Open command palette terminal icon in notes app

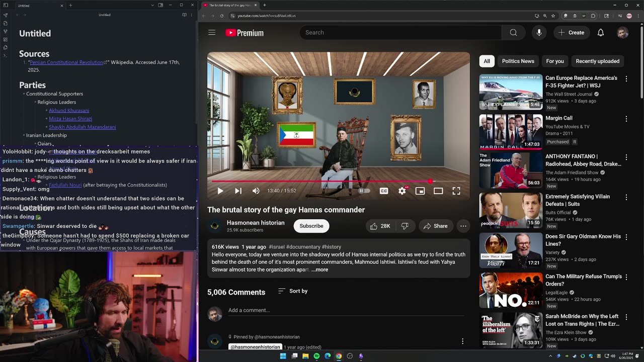(5, 55)
